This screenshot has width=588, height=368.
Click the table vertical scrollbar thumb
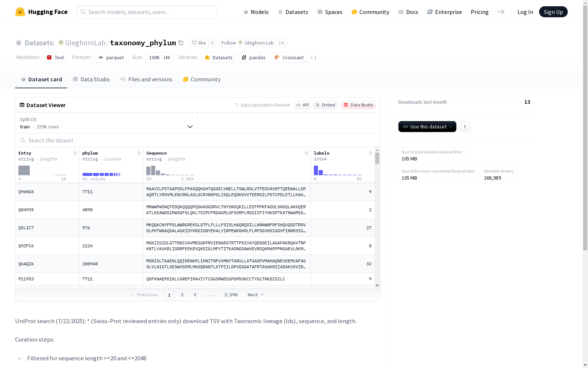click(x=377, y=158)
